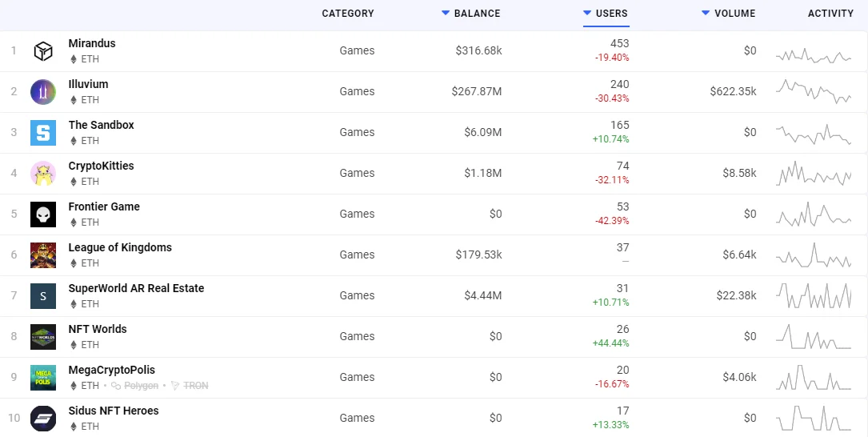Image resolution: width=868 pixels, height=437 pixels.
Task: Click the ETH icon under SuperWorld AR Real Estate
Action: pyautogui.click(x=73, y=304)
